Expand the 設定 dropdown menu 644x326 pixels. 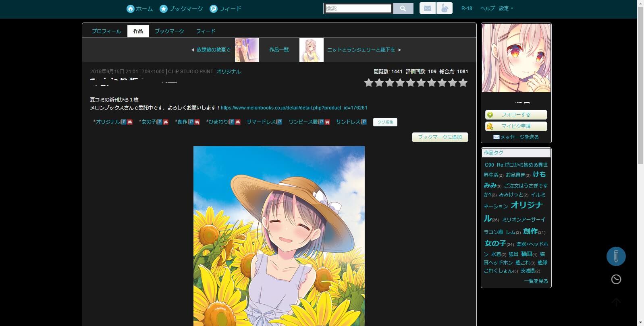click(x=506, y=8)
